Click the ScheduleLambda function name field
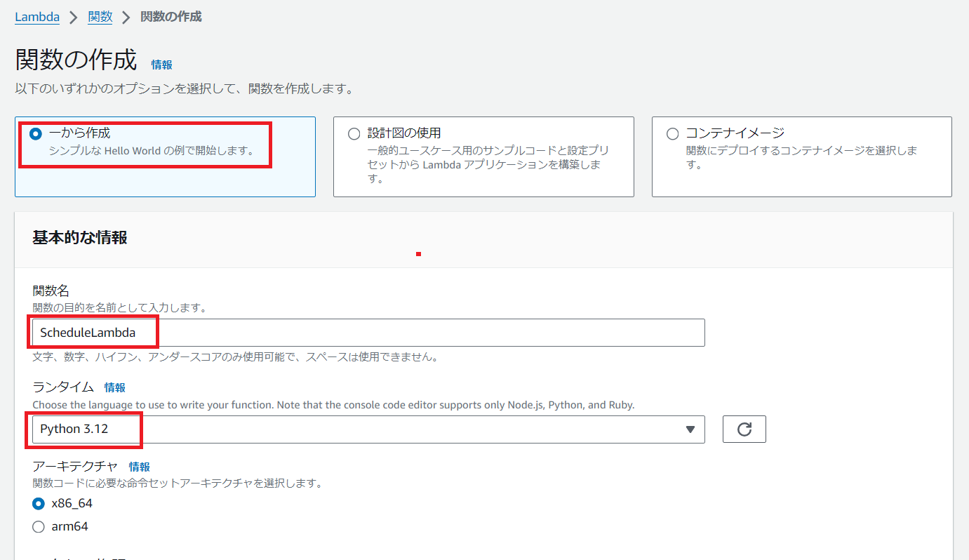This screenshot has height=560, width=969. pyautogui.click(x=368, y=333)
